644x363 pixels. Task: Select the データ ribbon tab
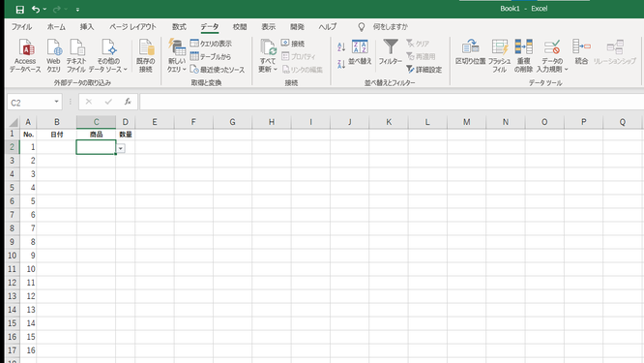click(x=210, y=27)
